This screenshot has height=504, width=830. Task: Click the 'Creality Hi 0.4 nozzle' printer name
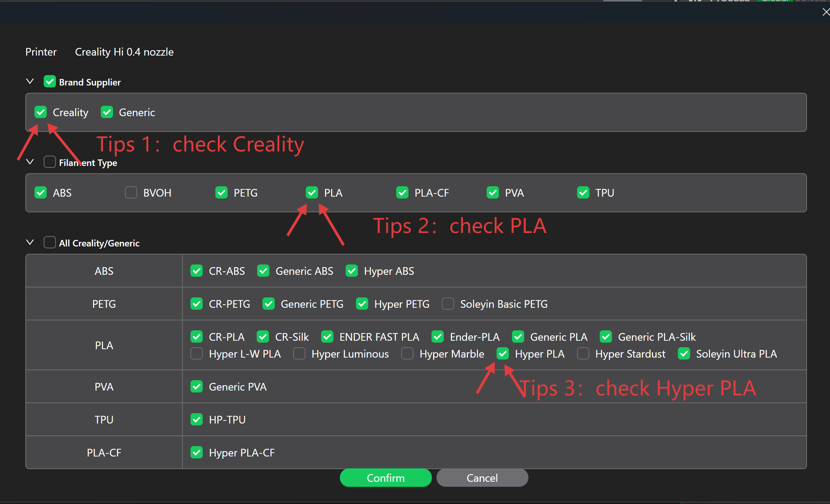(124, 52)
